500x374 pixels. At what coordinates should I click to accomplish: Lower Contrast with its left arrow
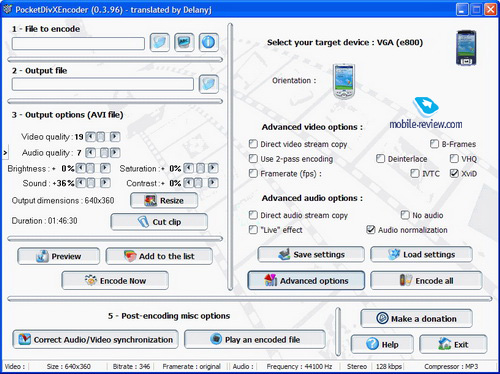pos(189,183)
